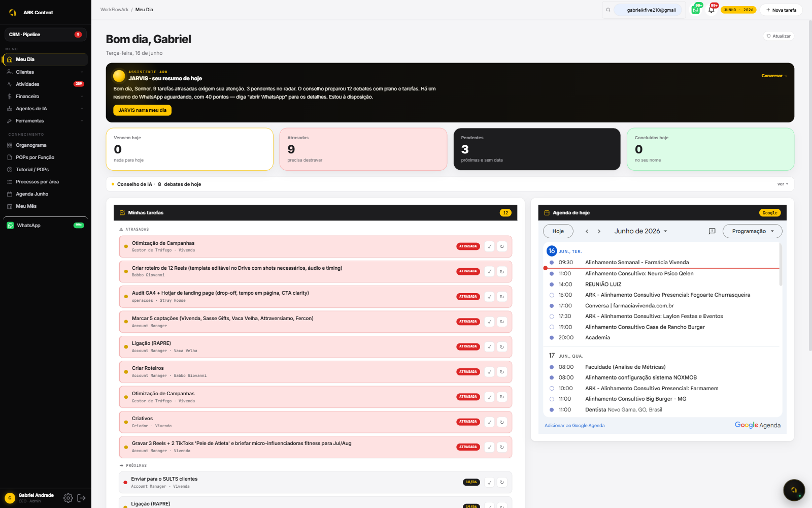The image size is (812, 508).
Task: Click Adicionar ao Google Agenda link
Action: pos(574,426)
